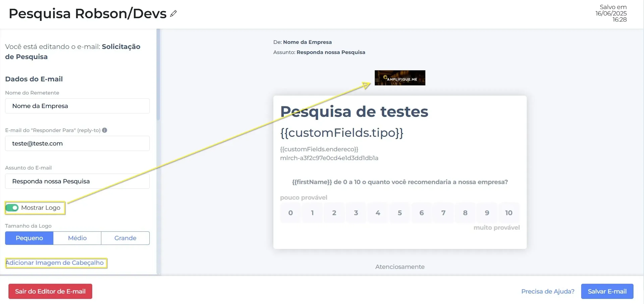Click the Nome do Remetente field
The height and width of the screenshot is (304, 644).
(x=77, y=106)
